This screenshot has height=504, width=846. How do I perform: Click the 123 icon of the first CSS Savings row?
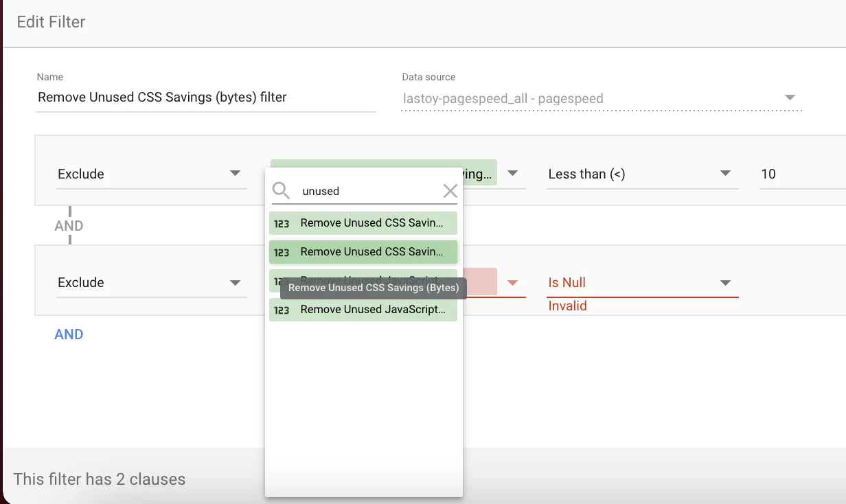[x=282, y=223]
